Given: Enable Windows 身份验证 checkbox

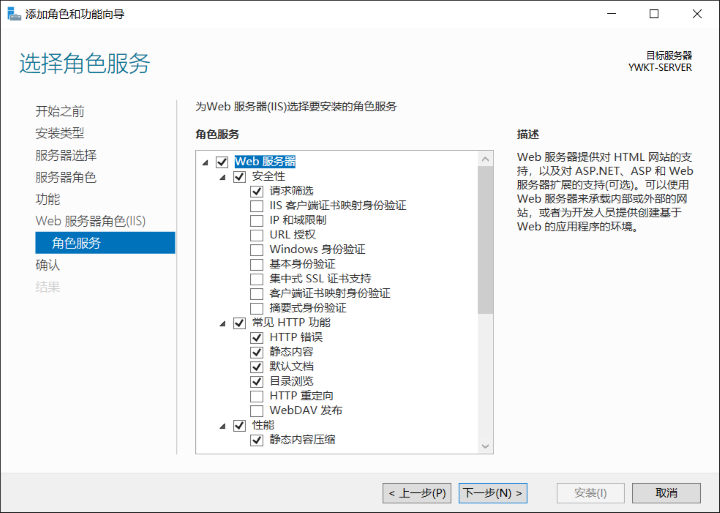Looking at the screenshot, I should pyautogui.click(x=257, y=250).
